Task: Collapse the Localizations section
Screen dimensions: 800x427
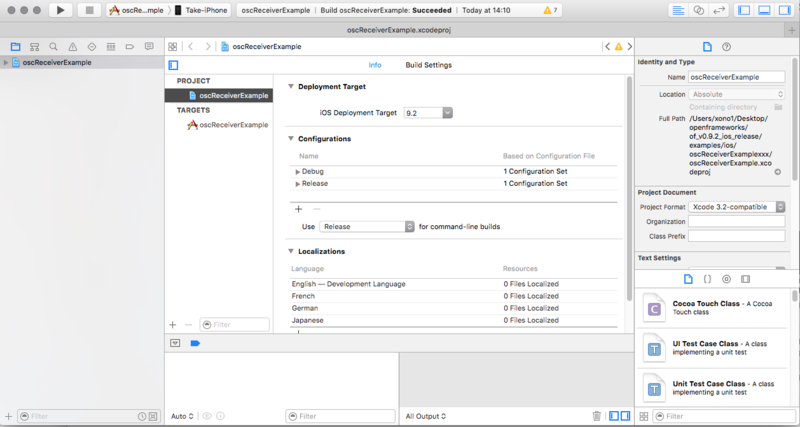Action: pyautogui.click(x=290, y=252)
